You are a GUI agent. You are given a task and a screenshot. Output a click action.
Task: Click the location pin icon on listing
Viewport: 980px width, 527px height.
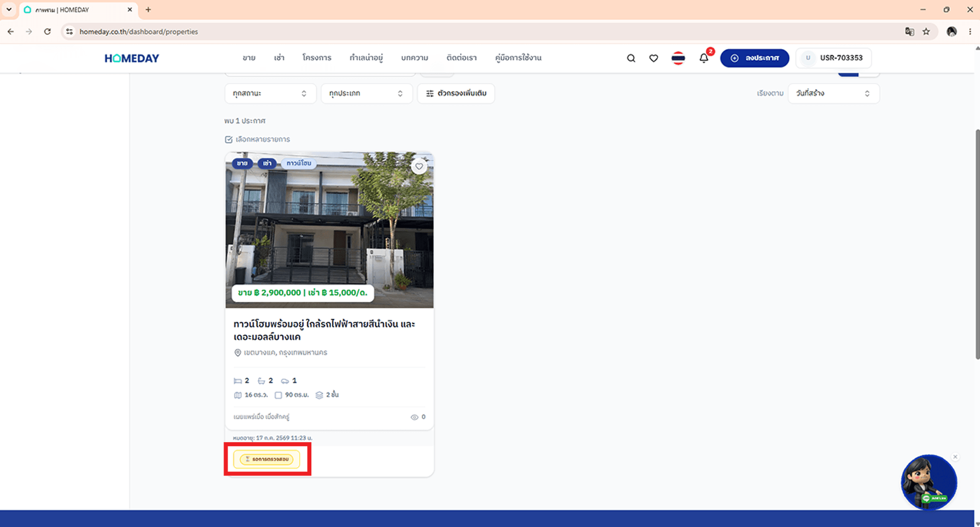click(x=237, y=353)
